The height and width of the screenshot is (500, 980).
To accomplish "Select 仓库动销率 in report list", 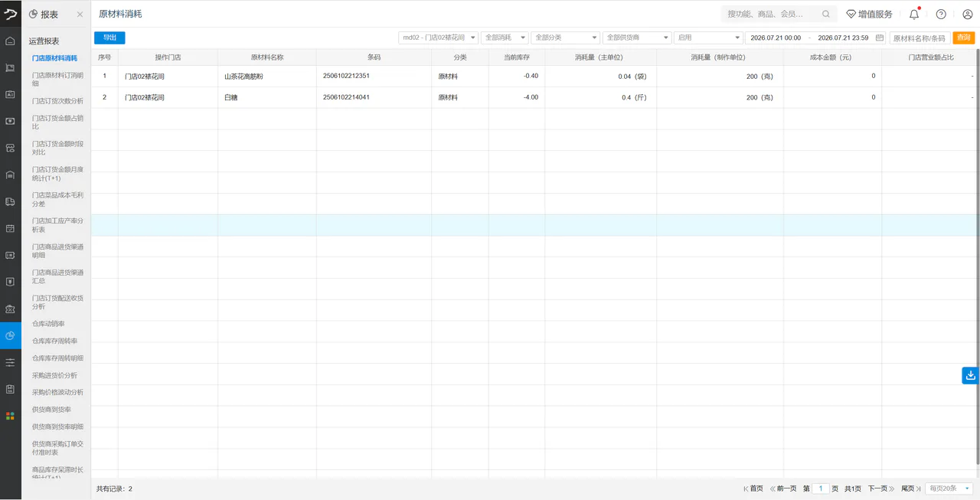I will coord(48,324).
